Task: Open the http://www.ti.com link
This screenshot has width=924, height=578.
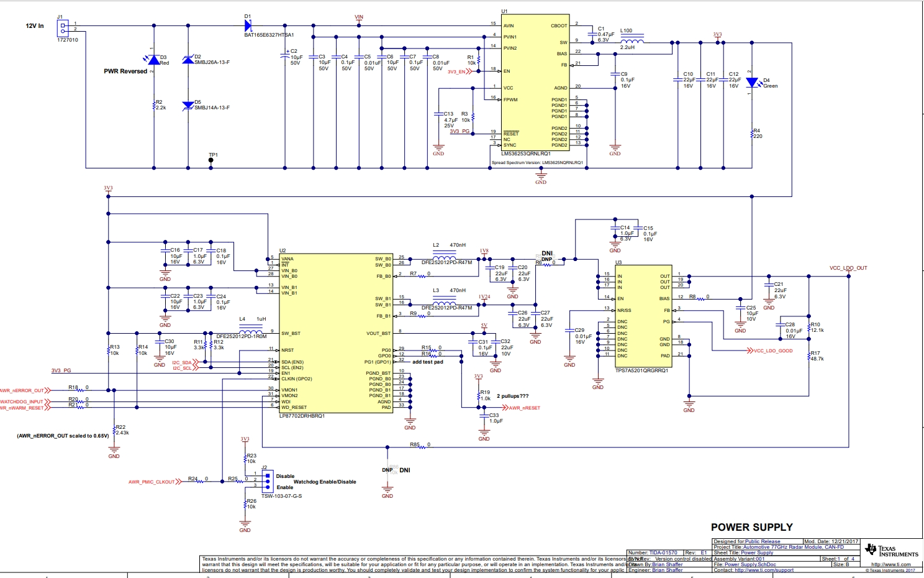Action: 890,564
